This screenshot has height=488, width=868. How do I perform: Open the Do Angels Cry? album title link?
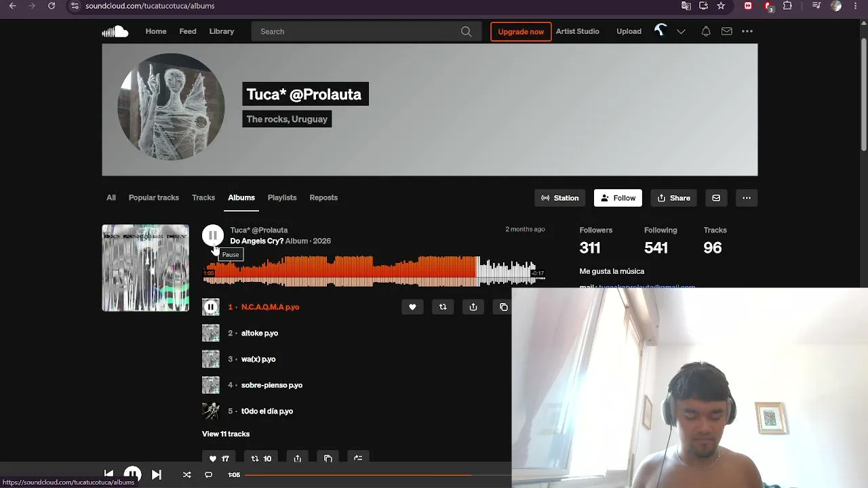[256, 241]
